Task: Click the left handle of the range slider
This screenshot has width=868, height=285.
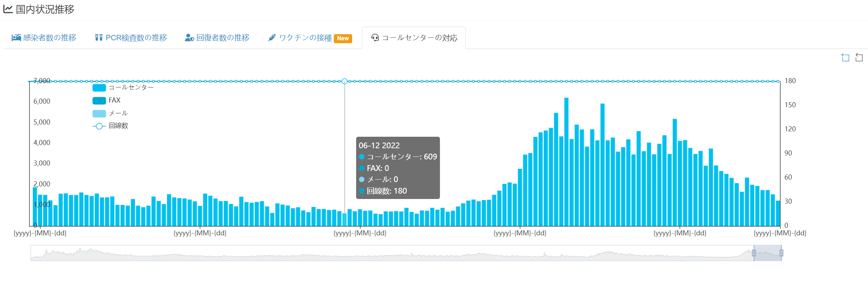Action: 754,253
